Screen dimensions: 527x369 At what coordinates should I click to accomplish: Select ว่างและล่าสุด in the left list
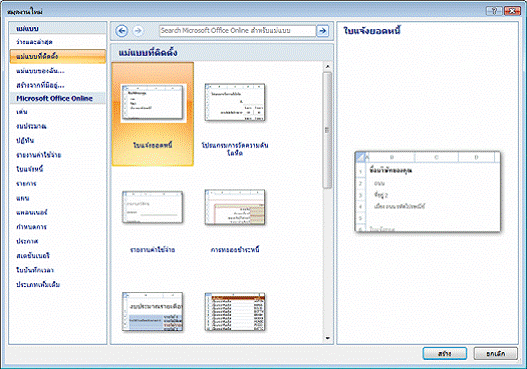point(34,42)
